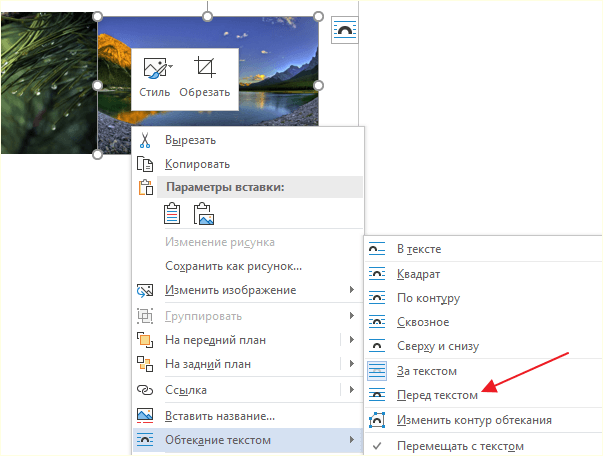This screenshot has width=603, height=456.
Task: Expand arrow next to На задний план
Action: 351,363
